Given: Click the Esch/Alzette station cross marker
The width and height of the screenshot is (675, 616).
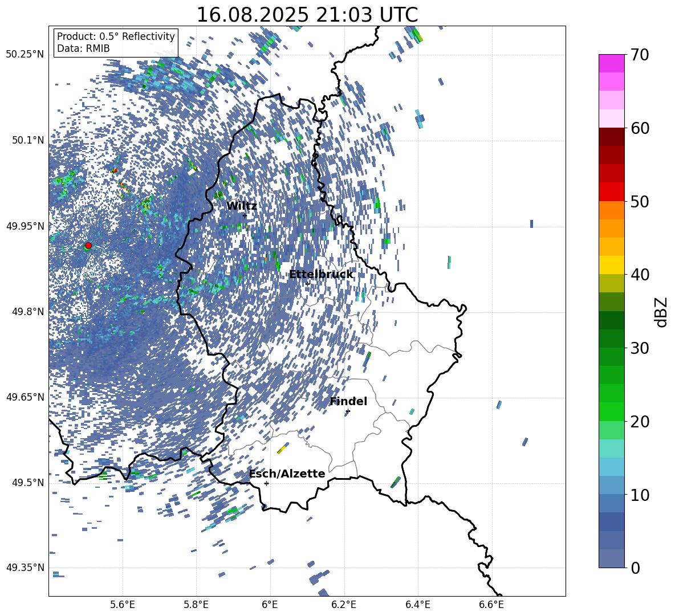Looking at the screenshot, I should coord(266,483).
